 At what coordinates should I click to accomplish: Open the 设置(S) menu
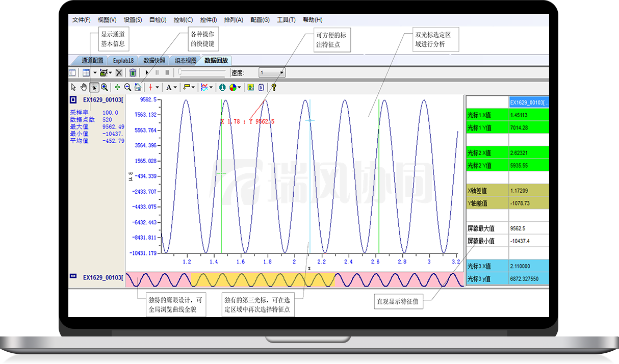tap(133, 20)
